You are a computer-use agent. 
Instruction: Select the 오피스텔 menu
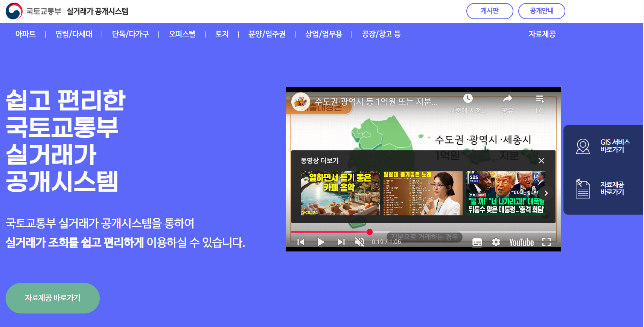coord(182,34)
